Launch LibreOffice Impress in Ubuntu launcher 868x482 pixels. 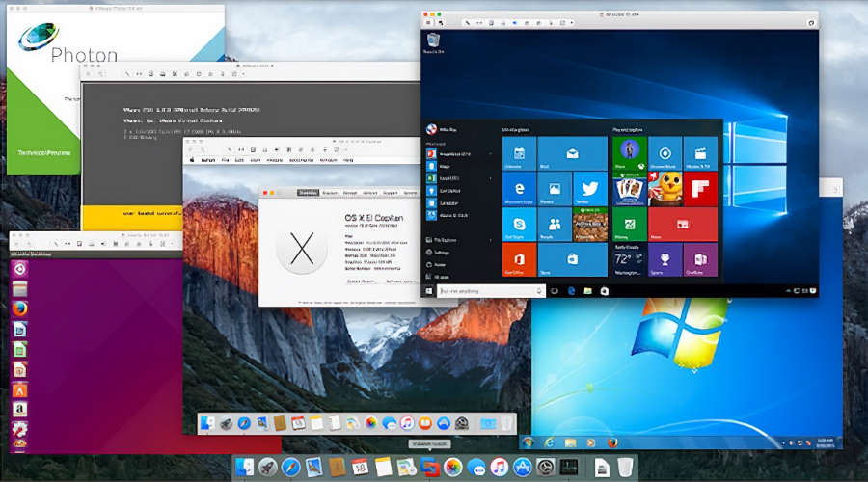(19, 369)
